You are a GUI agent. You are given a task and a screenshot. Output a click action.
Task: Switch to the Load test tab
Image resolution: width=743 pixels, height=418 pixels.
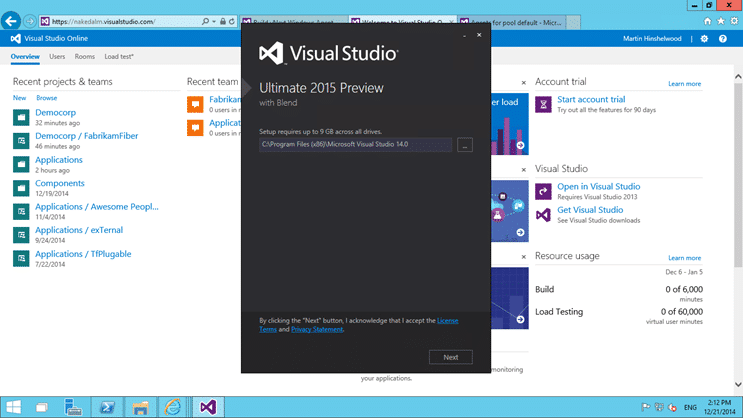pos(119,56)
